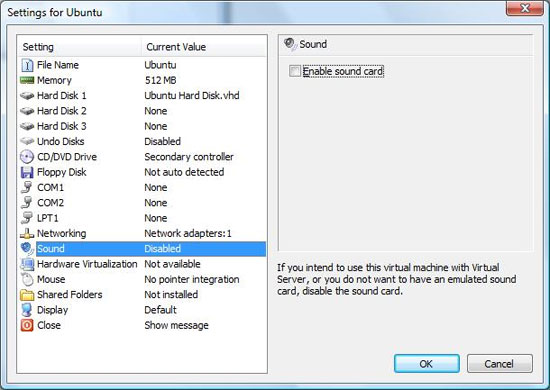Select the Undo Disks setting
550x390 pixels.
(x=61, y=141)
